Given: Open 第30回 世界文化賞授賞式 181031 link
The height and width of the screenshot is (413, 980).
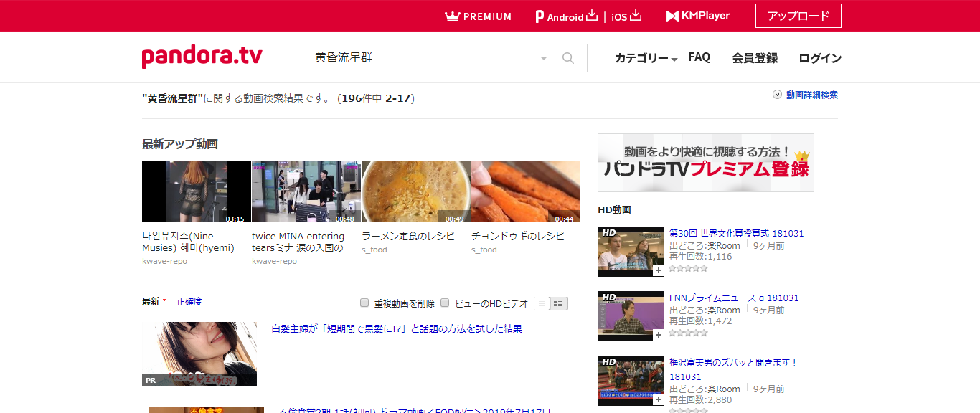Looking at the screenshot, I should pos(737,233).
